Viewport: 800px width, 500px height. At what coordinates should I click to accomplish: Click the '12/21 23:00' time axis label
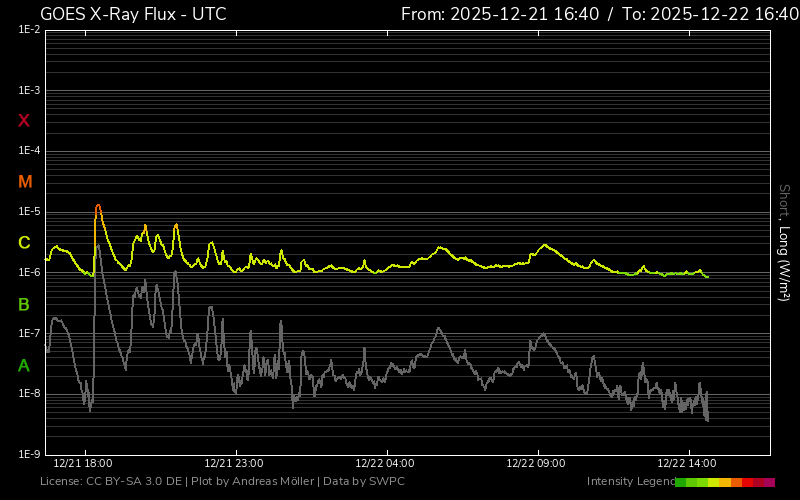pyautogui.click(x=234, y=464)
